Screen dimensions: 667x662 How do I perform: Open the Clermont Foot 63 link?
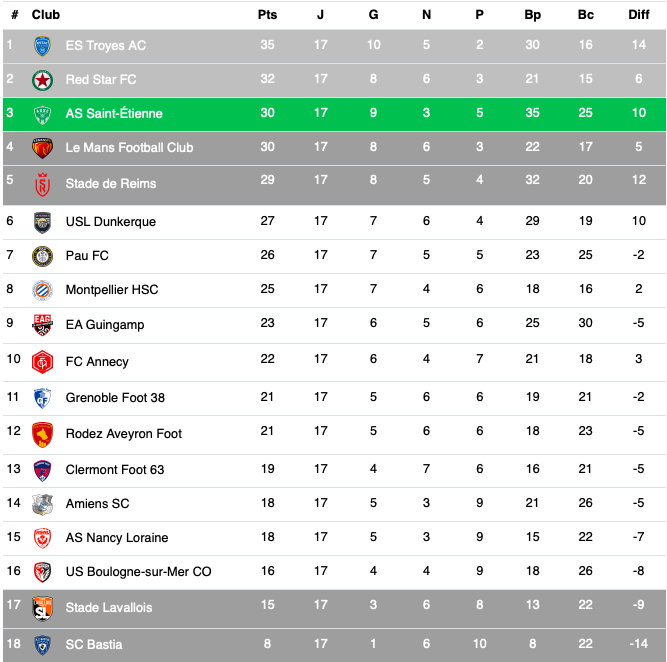(115, 469)
